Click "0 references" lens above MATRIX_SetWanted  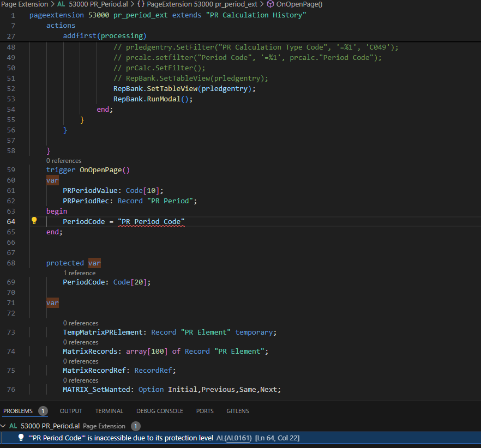click(81, 380)
